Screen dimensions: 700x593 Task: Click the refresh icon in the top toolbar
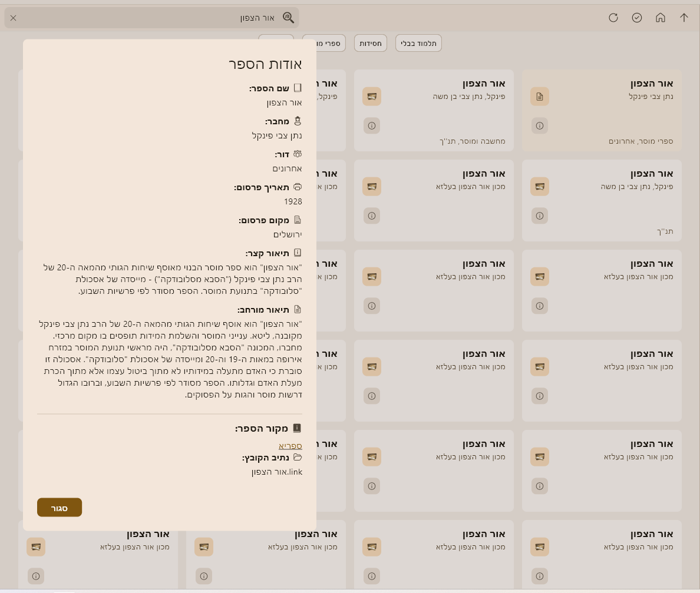click(x=613, y=18)
